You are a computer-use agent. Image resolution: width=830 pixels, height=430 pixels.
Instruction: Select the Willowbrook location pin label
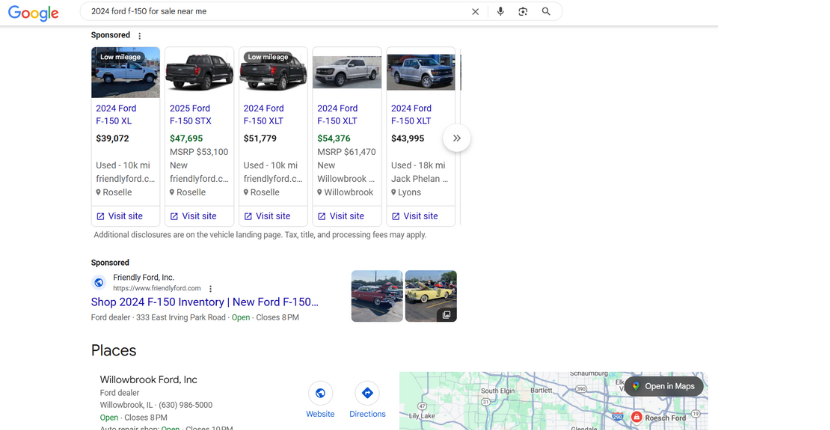[345, 192]
